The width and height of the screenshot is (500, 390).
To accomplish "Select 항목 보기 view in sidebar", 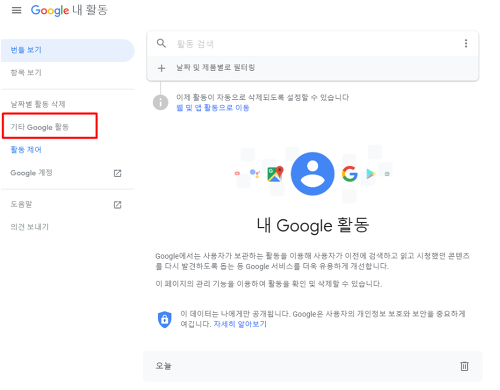I will tap(26, 73).
